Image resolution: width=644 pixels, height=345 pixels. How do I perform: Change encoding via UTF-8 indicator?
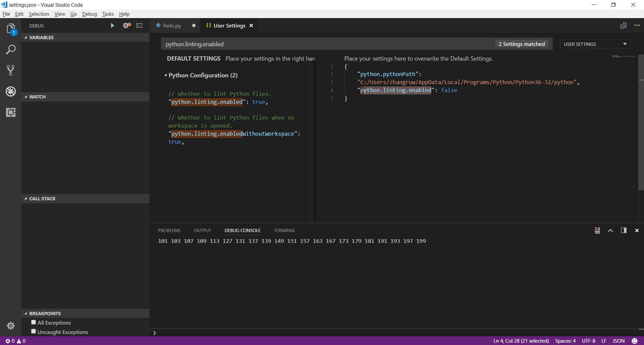point(588,341)
